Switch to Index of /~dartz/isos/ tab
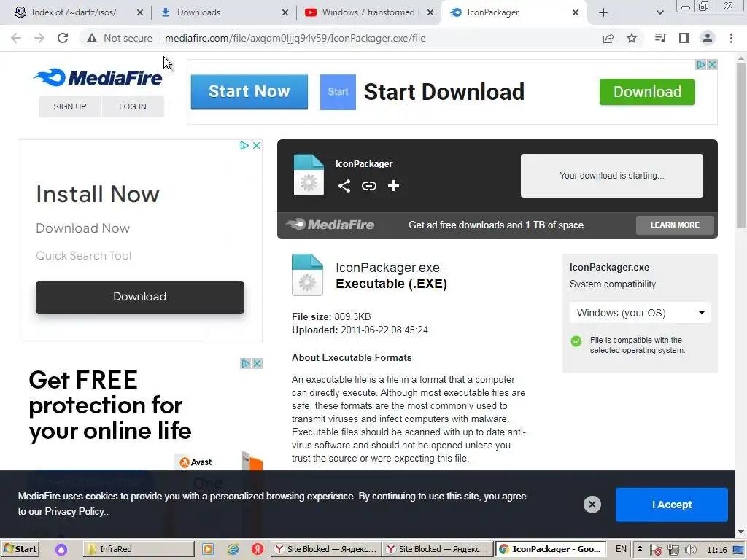This screenshot has height=560, width=747. click(74, 12)
